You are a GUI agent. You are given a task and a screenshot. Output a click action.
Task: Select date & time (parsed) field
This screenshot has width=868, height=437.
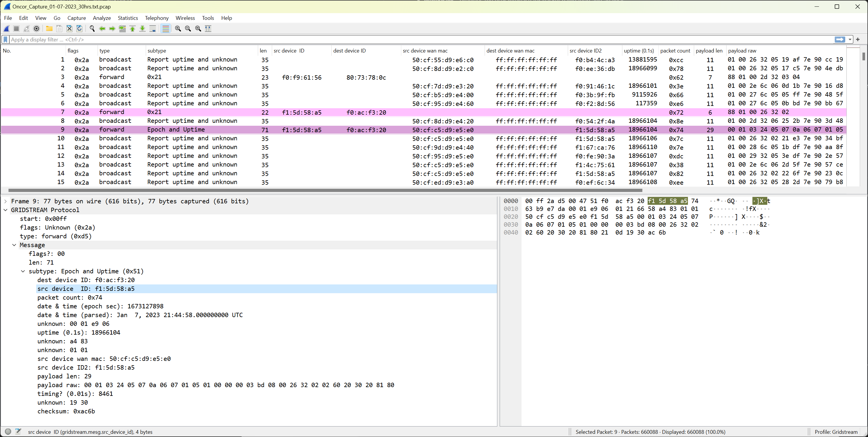[140, 315]
